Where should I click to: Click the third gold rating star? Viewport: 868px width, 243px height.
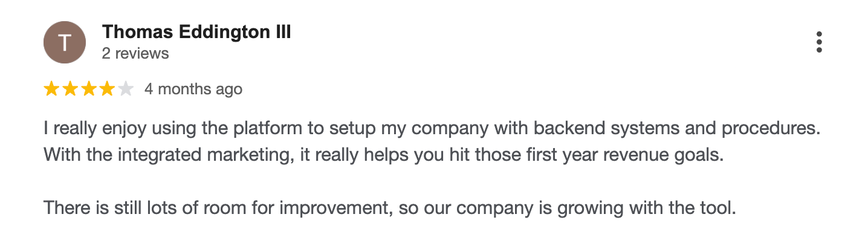pos(89,89)
